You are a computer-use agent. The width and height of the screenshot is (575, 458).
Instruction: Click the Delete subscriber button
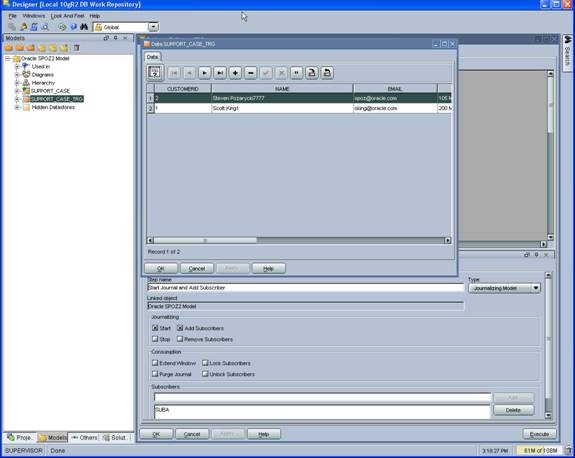(x=513, y=410)
